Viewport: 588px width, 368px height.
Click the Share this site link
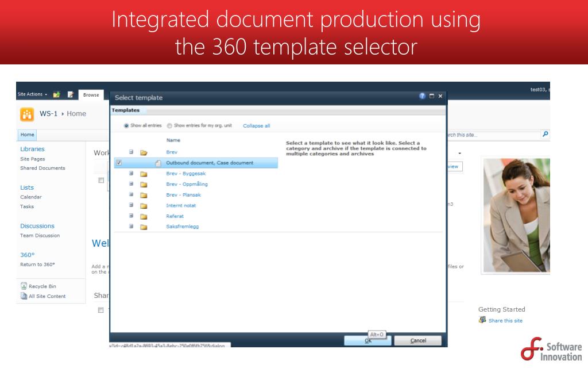(x=505, y=321)
